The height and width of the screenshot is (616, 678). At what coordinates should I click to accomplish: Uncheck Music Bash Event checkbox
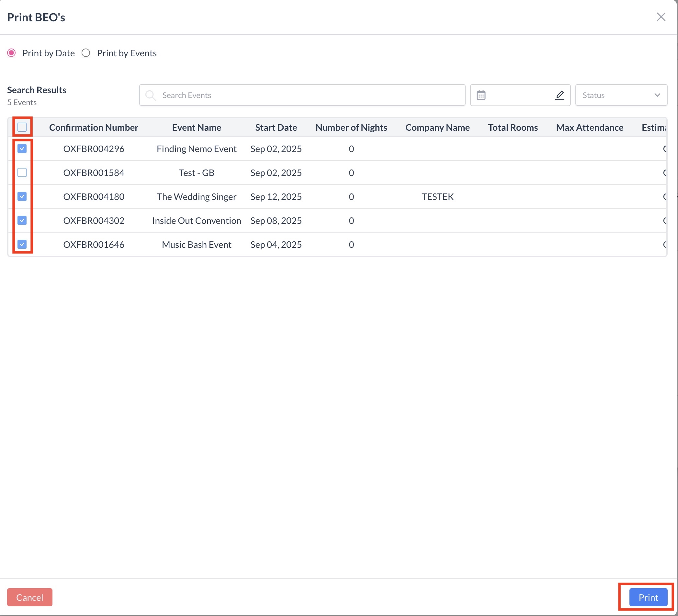coord(22,244)
